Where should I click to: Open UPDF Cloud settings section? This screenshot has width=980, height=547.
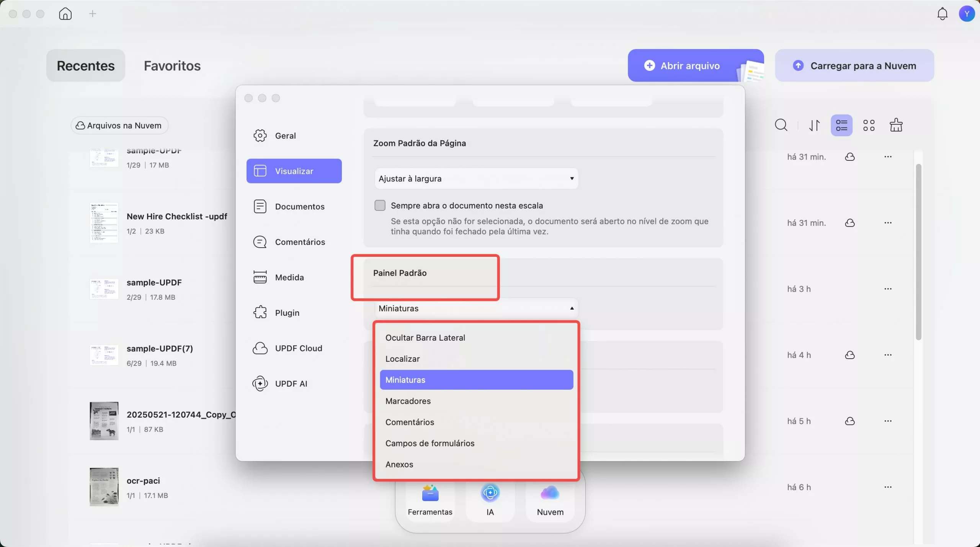[x=294, y=348]
